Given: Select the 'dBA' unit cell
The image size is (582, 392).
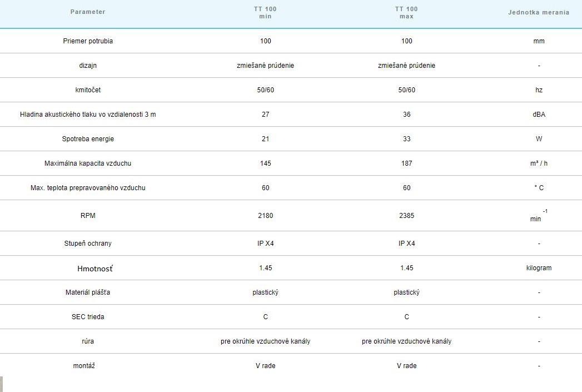Looking at the screenshot, I should pyautogui.click(x=539, y=115).
